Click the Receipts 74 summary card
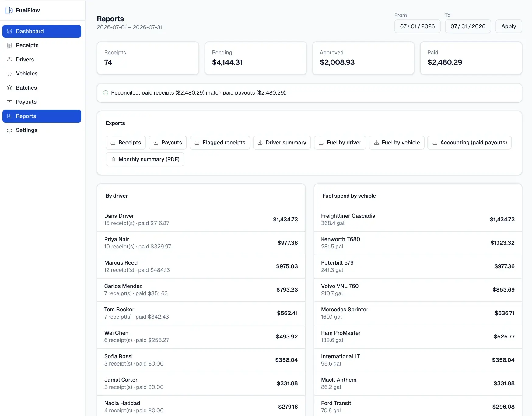The width and height of the screenshot is (532, 416). pos(148,58)
